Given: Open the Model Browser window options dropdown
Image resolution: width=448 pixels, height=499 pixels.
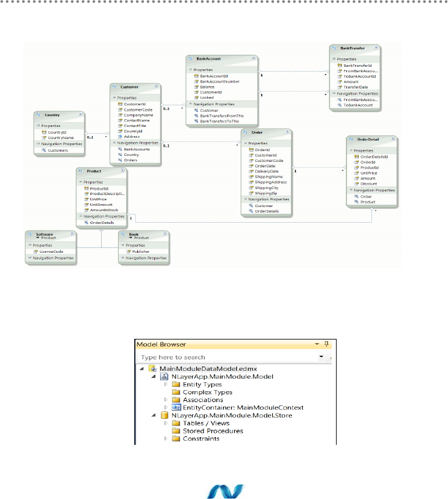Looking at the screenshot, I should point(317,344).
